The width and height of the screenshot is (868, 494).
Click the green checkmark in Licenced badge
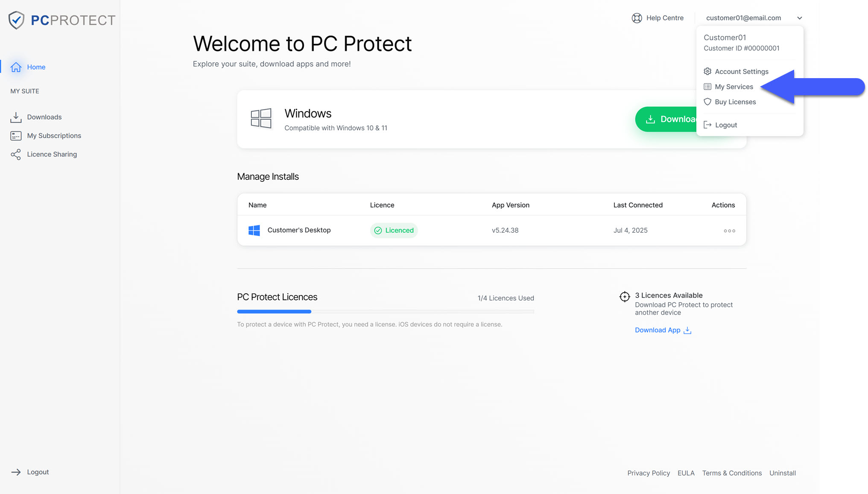378,231
